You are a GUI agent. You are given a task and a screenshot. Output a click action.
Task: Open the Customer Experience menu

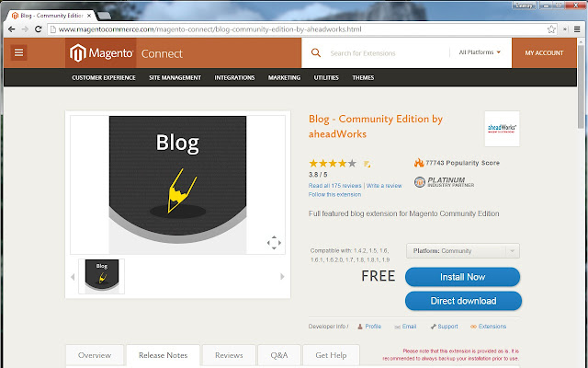104,77
